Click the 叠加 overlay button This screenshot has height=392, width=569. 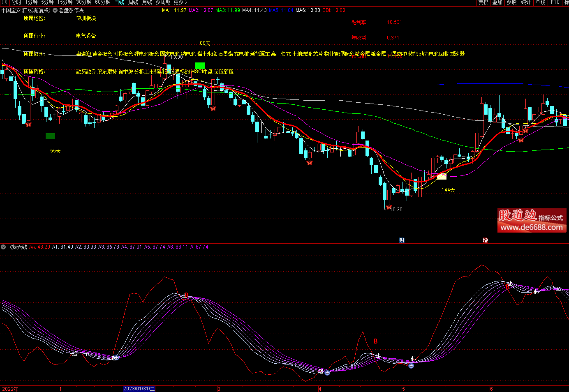point(497,2)
